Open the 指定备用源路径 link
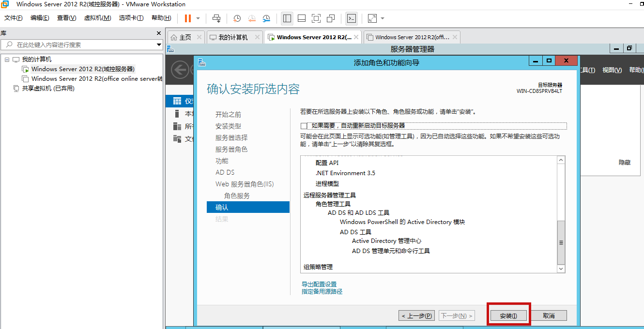Screen dimensions: 644x329 tap(322, 291)
